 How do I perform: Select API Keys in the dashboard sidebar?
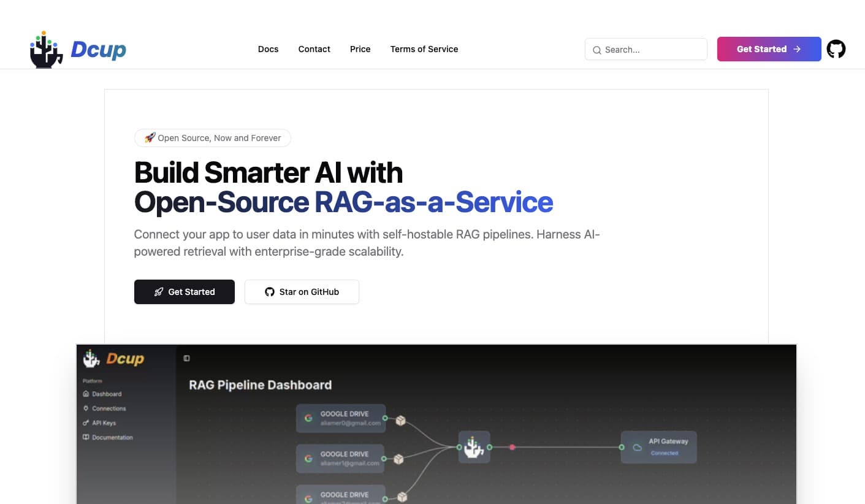click(104, 423)
